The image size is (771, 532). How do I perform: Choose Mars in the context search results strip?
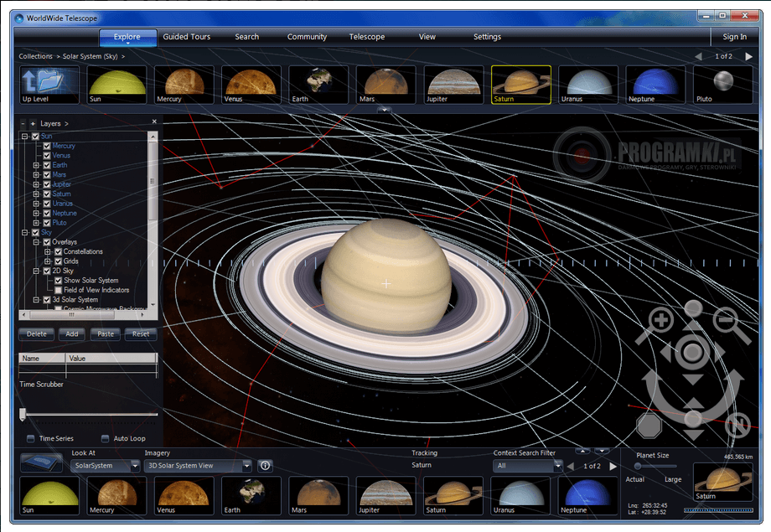[x=318, y=496]
